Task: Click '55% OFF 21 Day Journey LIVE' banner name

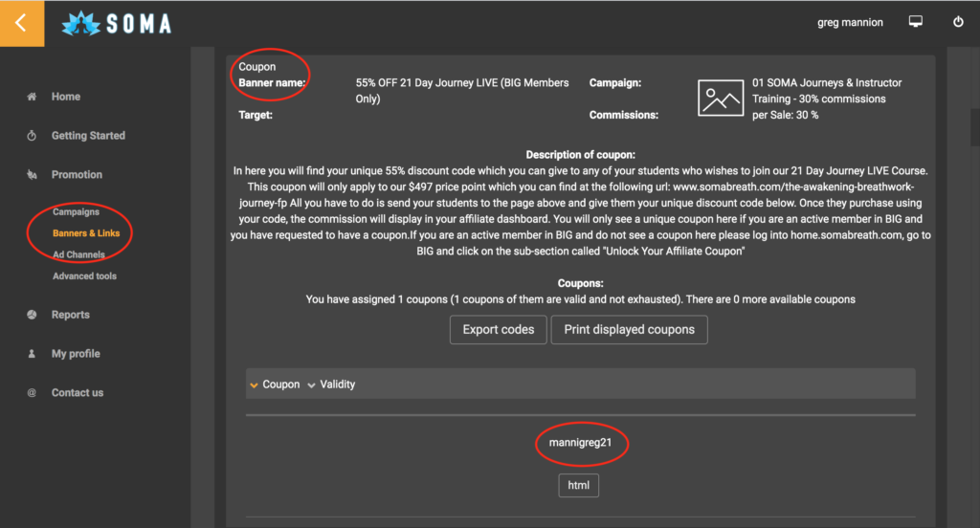Action: click(x=462, y=91)
